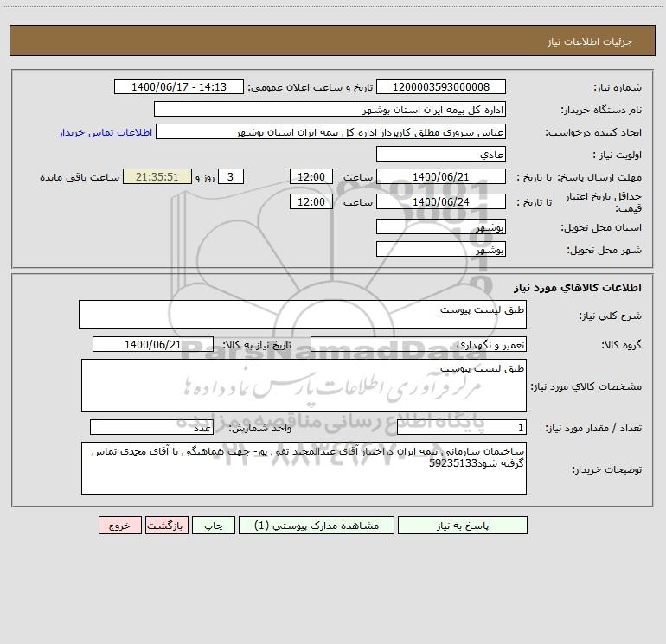
Task: Open اطلاعات تماس خریدار link
Action: 106,132
